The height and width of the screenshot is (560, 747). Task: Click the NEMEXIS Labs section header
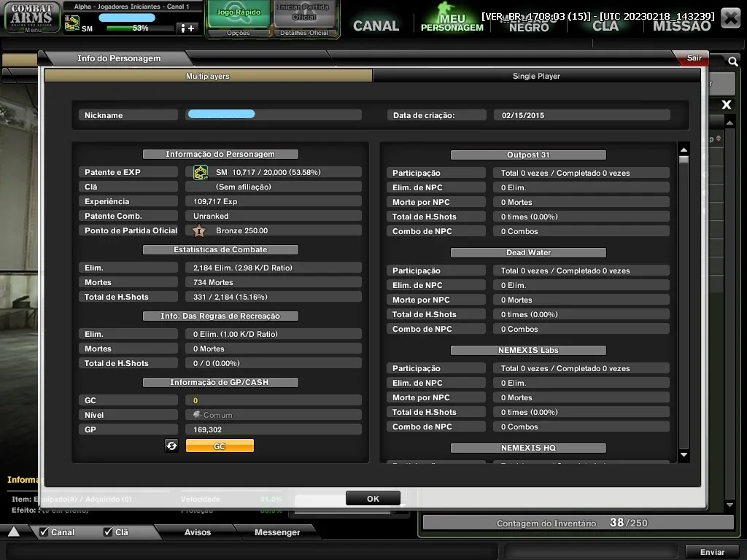528,350
